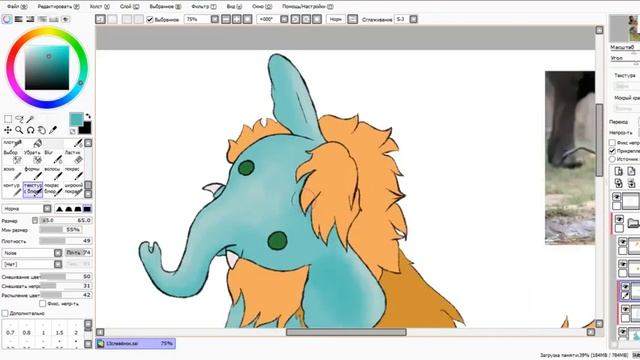Toggle the swatches panel icon

(53, 19)
